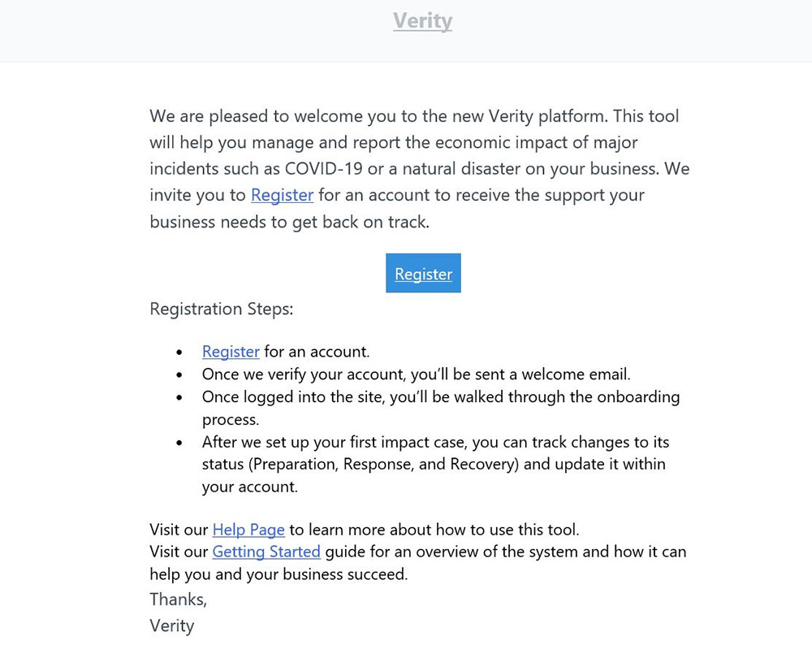Image resolution: width=812 pixels, height=649 pixels.
Task: Click the Register link in the first bullet step
Action: [x=231, y=352]
